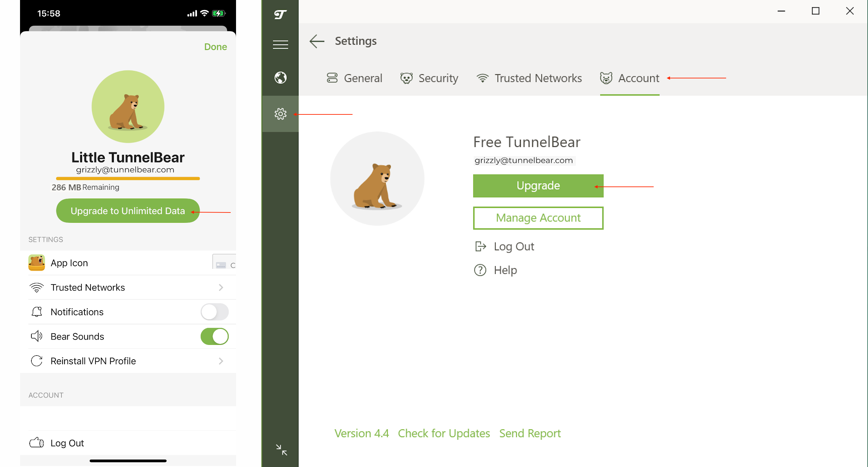Switch to the General tab

(355, 78)
